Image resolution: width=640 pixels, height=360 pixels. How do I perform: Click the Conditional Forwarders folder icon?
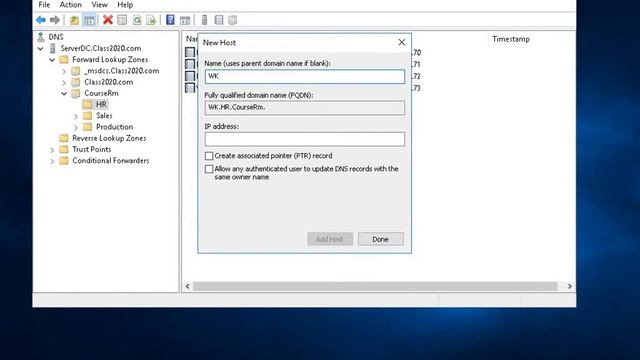click(x=64, y=161)
